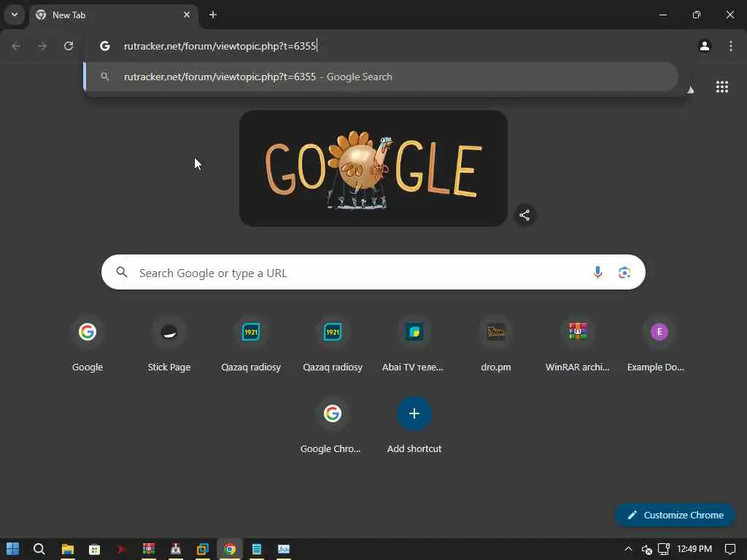Go forward with the forward arrow
This screenshot has height=560, width=747.
[x=42, y=46]
